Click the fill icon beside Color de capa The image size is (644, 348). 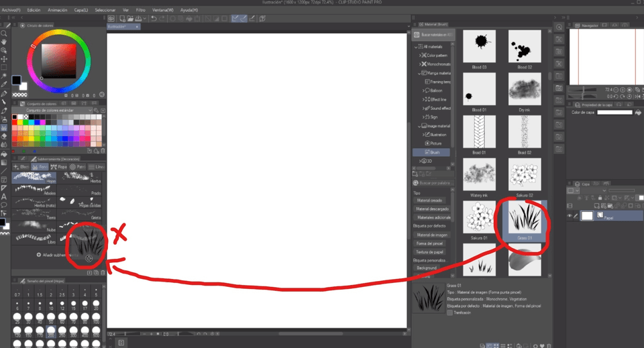pos(638,113)
